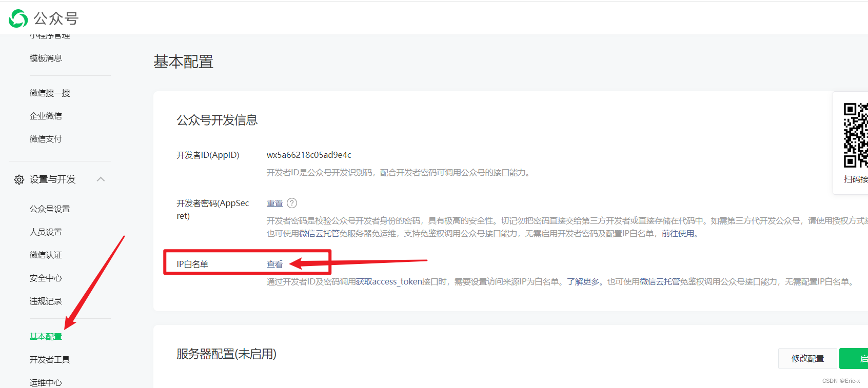Navigate to 人员设置
Viewport: 868px width, 388px height.
tap(46, 232)
